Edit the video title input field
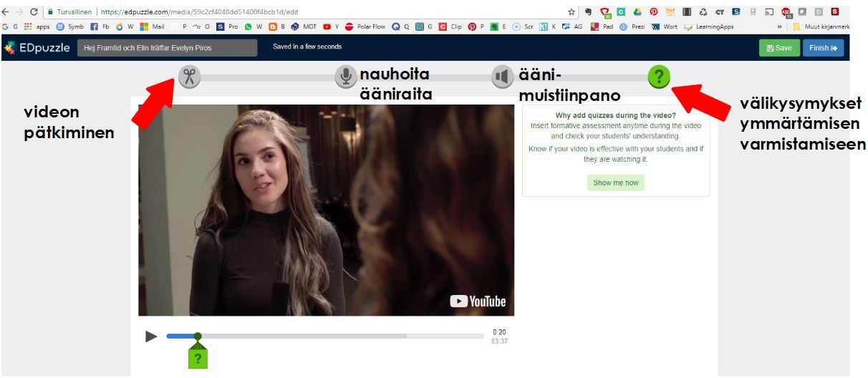 pyautogui.click(x=167, y=48)
